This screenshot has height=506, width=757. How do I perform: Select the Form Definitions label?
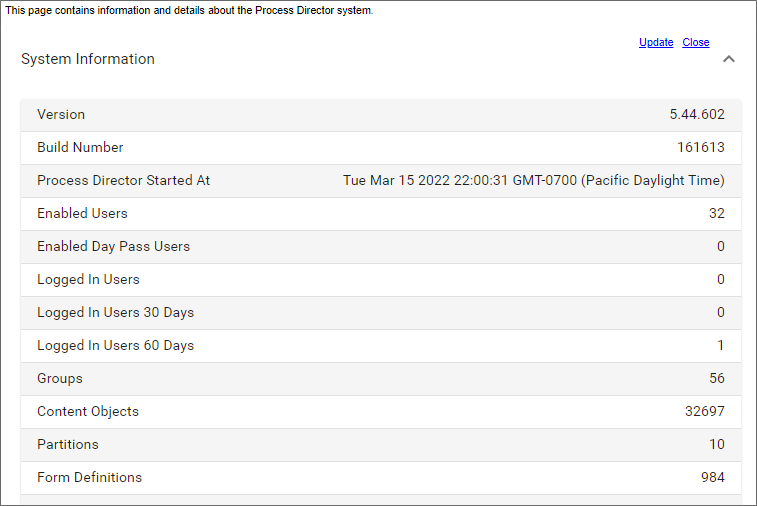coord(89,477)
